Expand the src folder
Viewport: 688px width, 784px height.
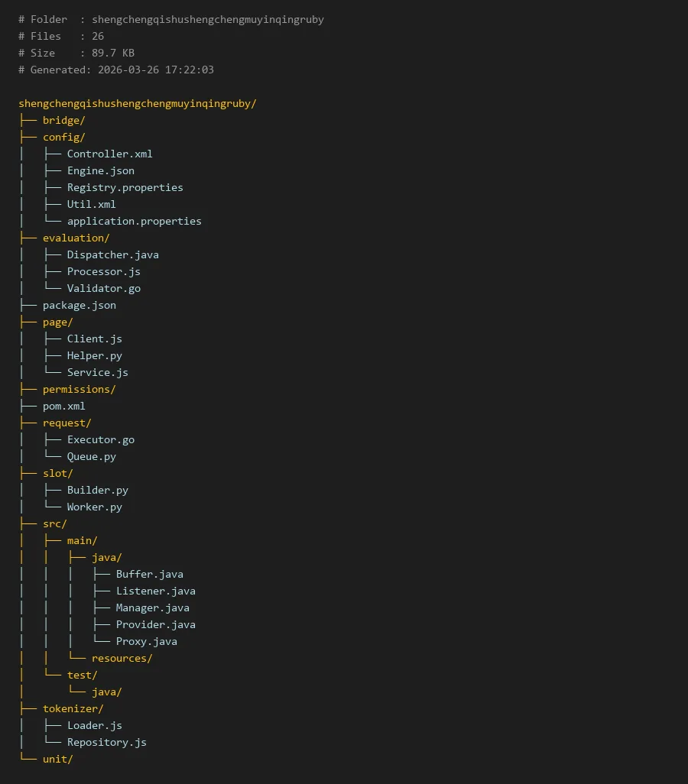coord(54,523)
